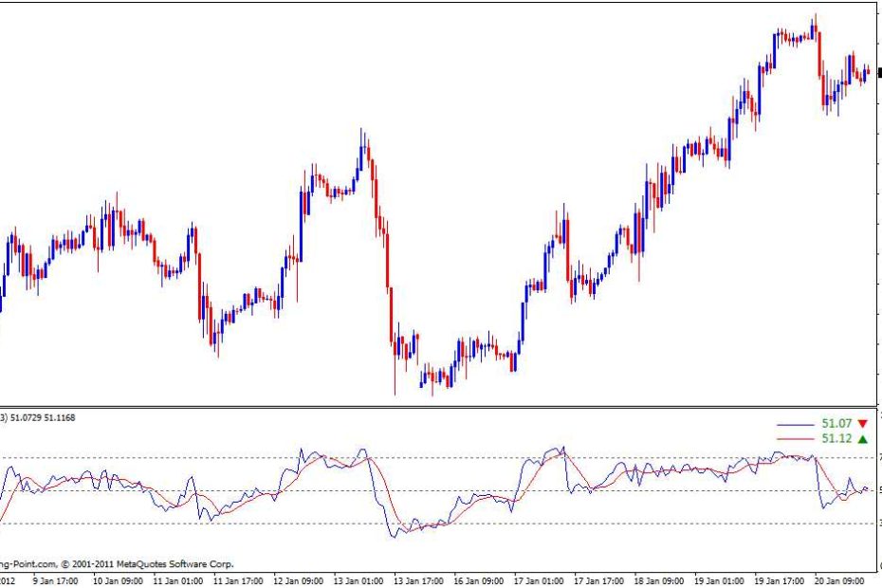Viewport: 882px width, 588px height.
Task: Click the highest candle peak on the price chart
Action: [814, 16]
